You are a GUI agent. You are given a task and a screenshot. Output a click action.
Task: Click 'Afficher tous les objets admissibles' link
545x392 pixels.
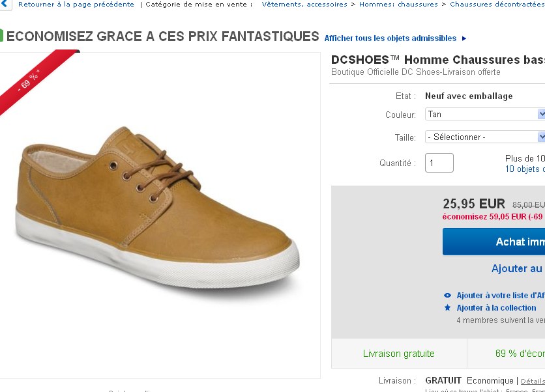pos(390,38)
